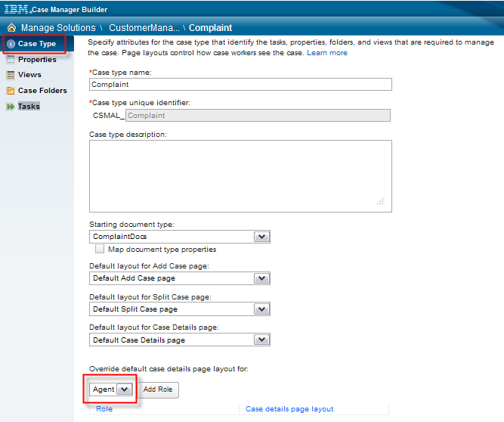
Task: Open the Default Add Case page dropdown
Action: point(180,278)
